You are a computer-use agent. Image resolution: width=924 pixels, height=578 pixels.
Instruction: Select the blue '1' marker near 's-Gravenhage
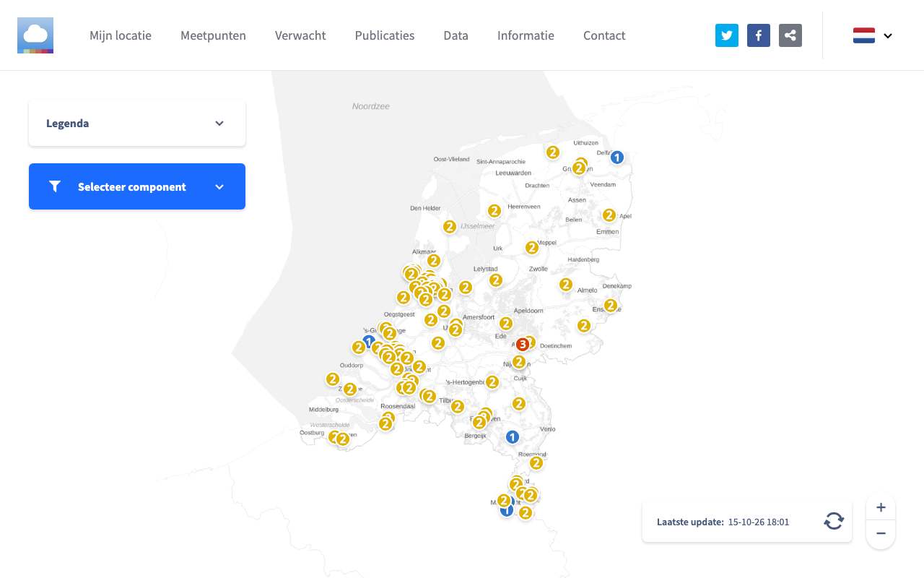369,341
